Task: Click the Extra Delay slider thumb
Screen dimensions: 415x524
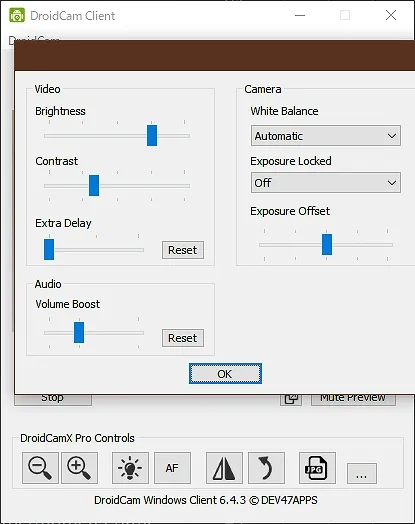Action: point(49,249)
